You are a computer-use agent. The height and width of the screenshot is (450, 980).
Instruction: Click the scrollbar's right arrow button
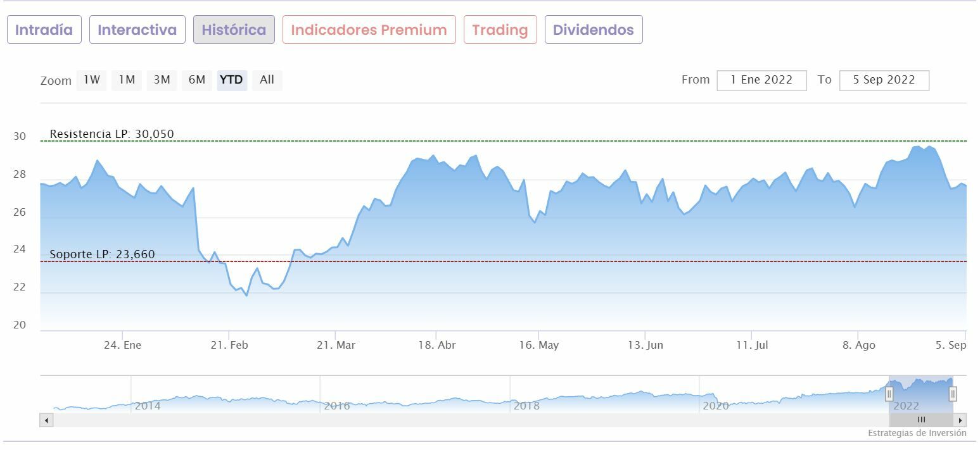(960, 420)
